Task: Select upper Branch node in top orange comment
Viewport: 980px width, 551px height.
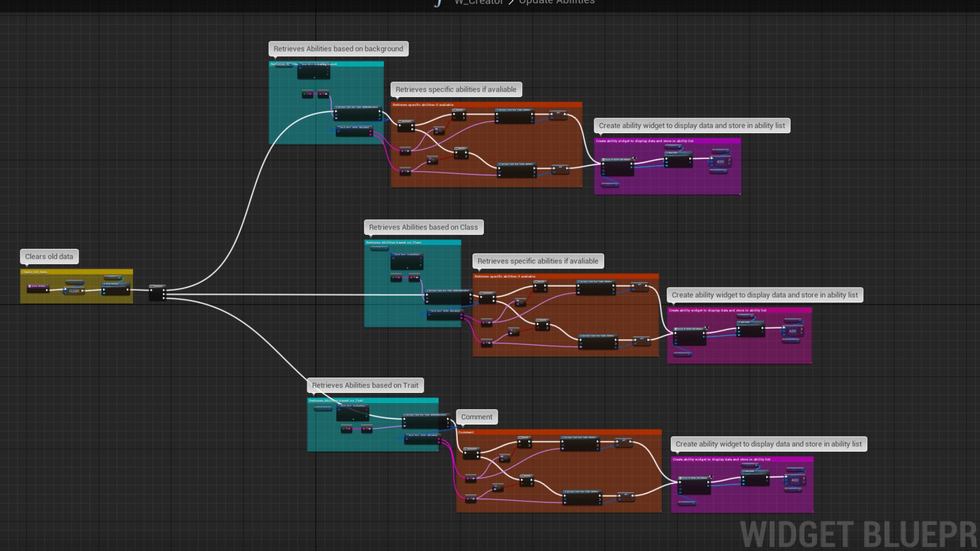Action: 459,114
